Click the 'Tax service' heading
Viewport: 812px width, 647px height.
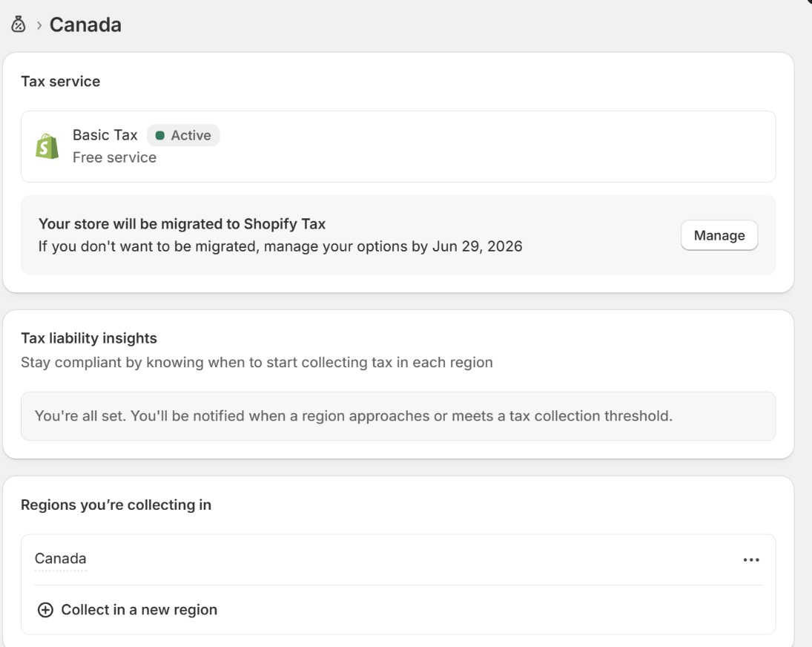click(x=61, y=82)
